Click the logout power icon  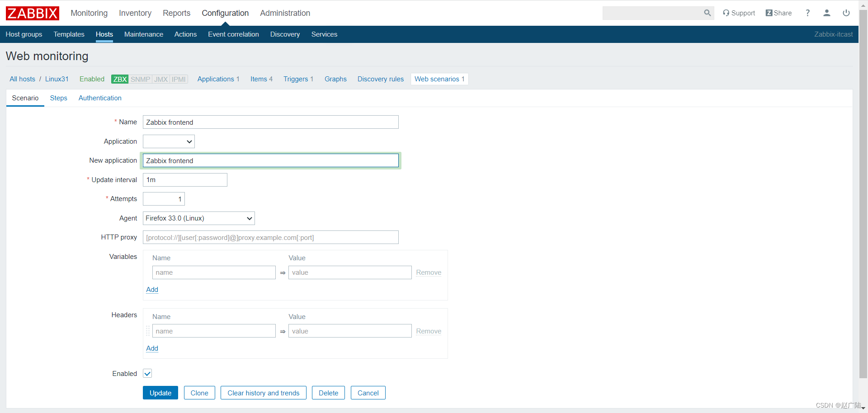[x=846, y=13]
